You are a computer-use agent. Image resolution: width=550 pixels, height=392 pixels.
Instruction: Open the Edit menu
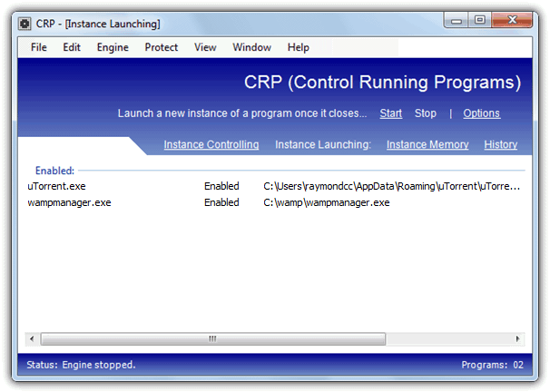tap(72, 47)
